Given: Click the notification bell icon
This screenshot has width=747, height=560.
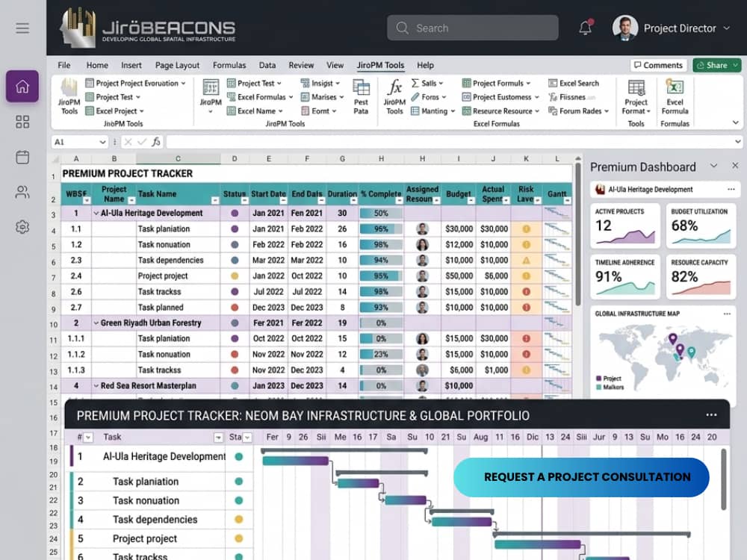Looking at the screenshot, I should click(x=586, y=28).
